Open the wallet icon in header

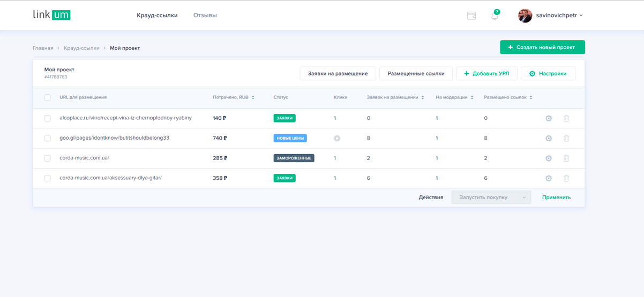[471, 16]
